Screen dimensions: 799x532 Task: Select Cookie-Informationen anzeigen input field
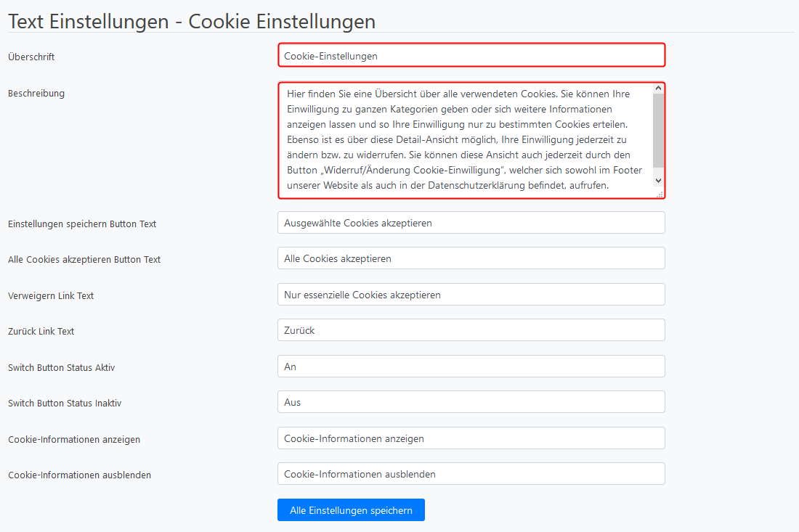(x=471, y=438)
